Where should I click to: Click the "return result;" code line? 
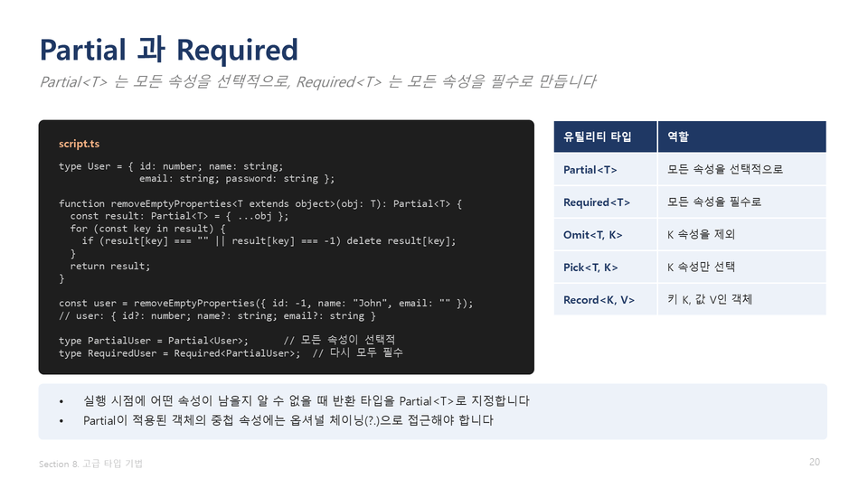110,266
